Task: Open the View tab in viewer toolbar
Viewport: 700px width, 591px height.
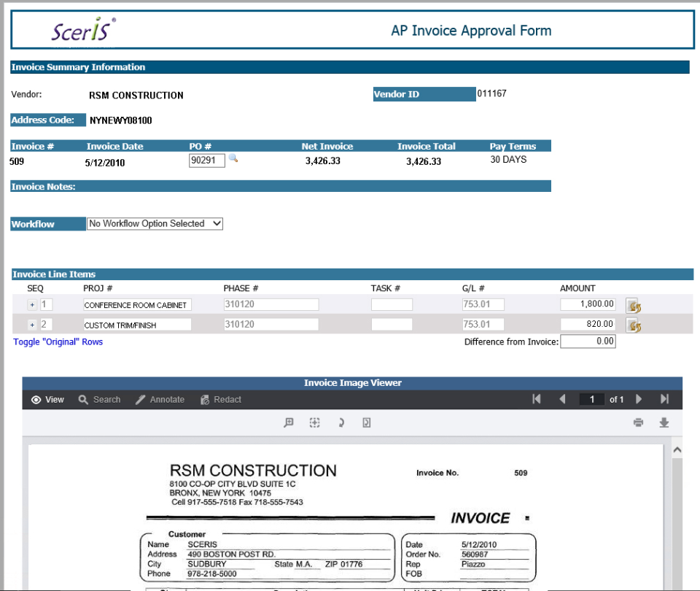Action: coord(48,400)
